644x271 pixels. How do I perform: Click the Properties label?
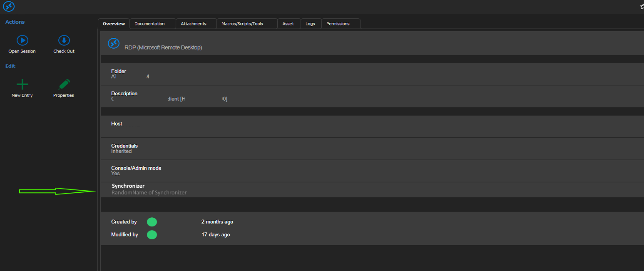click(64, 95)
